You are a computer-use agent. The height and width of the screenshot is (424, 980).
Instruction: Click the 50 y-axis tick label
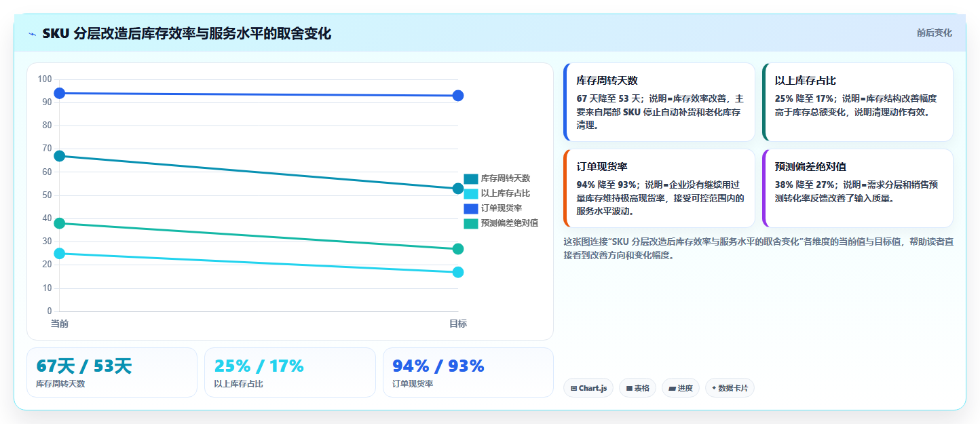(x=47, y=195)
